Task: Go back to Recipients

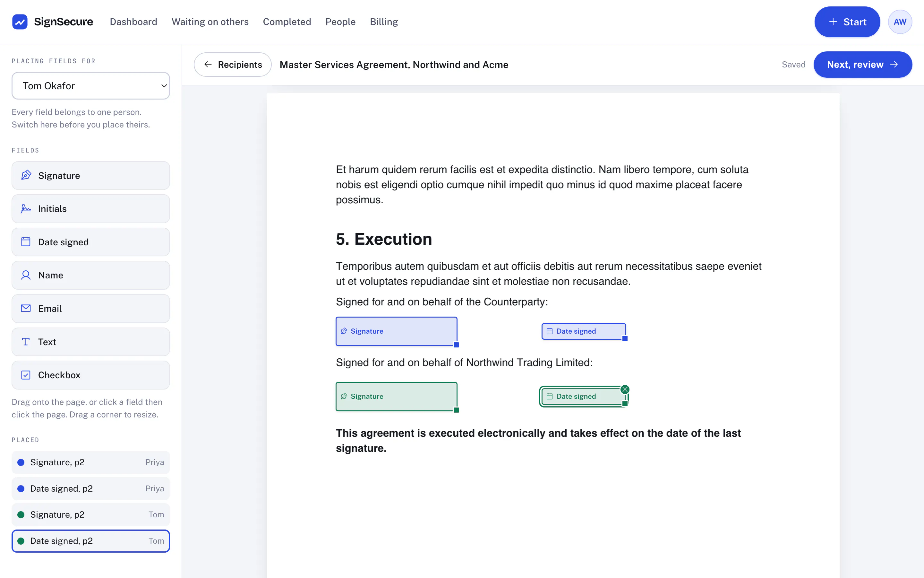Action: click(233, 64)
